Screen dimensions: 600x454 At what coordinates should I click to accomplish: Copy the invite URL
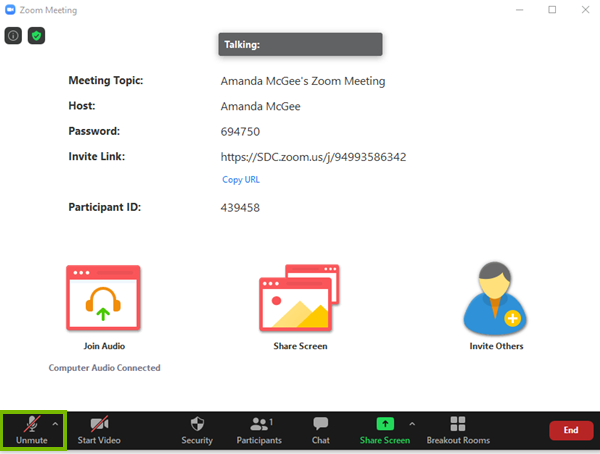click(x=241, y=180)
